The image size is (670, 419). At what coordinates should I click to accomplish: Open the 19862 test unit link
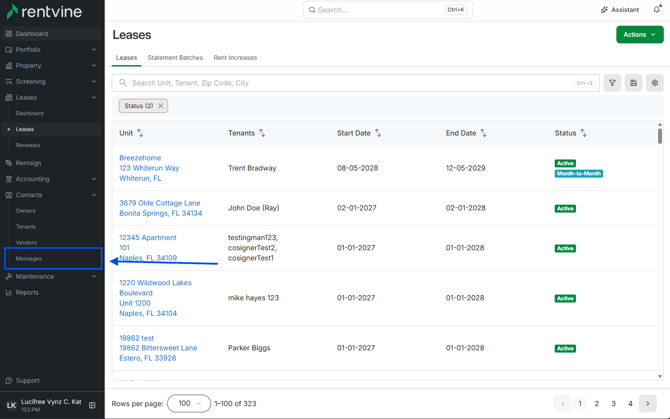158,348
